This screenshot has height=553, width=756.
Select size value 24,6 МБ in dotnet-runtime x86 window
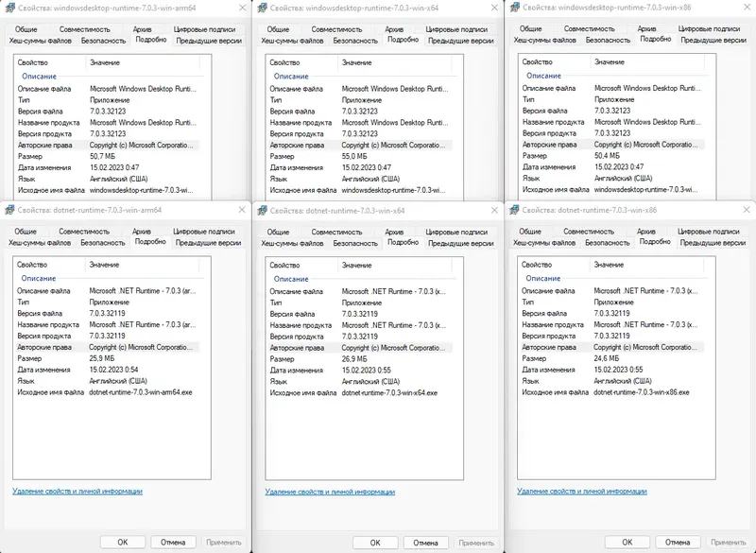click(x=607, y=358)
